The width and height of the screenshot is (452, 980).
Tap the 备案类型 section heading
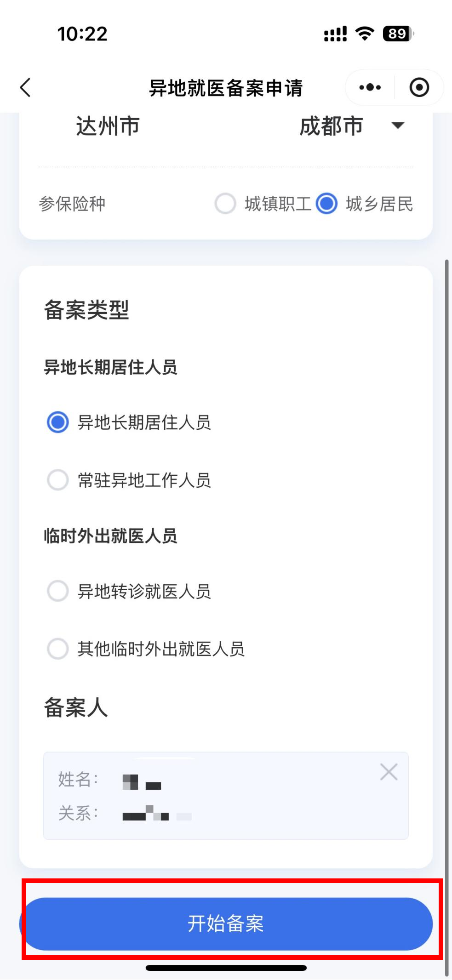click(87, 309)
